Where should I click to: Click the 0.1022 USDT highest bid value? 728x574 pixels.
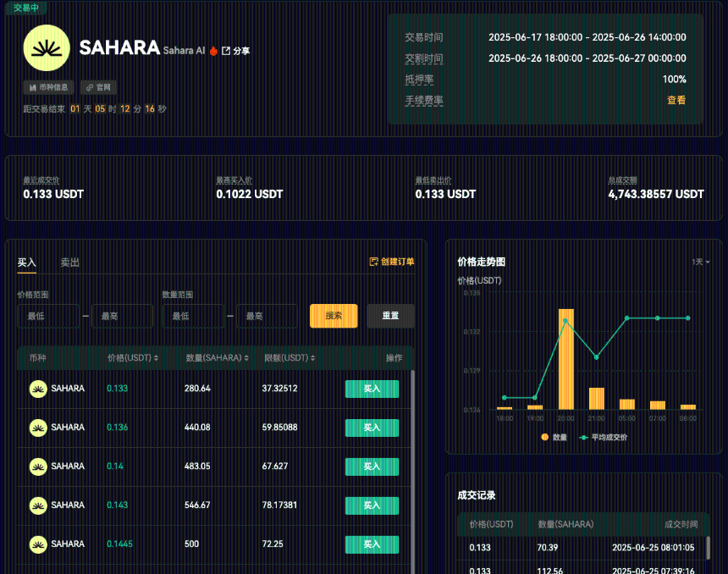(250, 194)
